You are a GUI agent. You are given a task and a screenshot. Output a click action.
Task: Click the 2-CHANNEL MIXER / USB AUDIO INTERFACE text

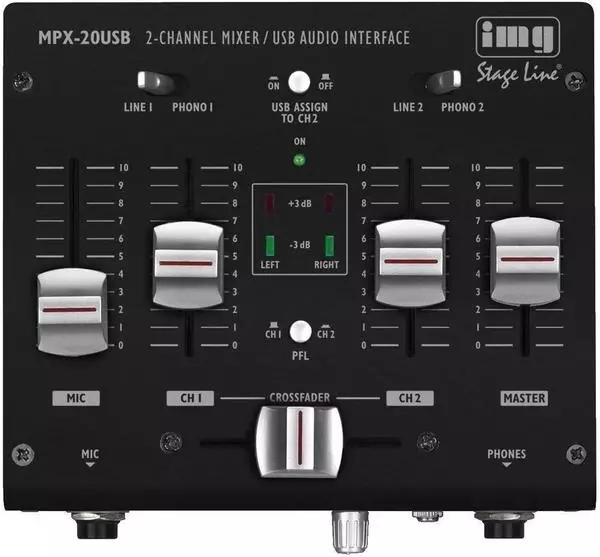tap(278, 38)
